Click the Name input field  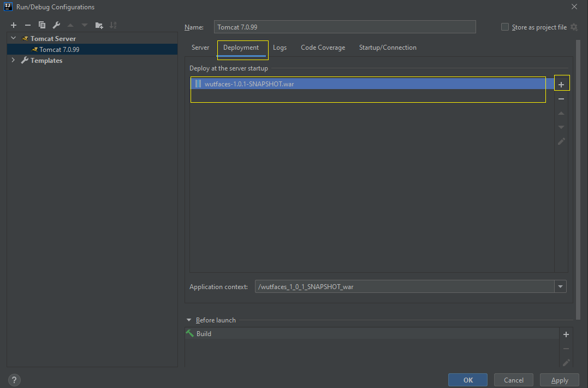point(344,27)
